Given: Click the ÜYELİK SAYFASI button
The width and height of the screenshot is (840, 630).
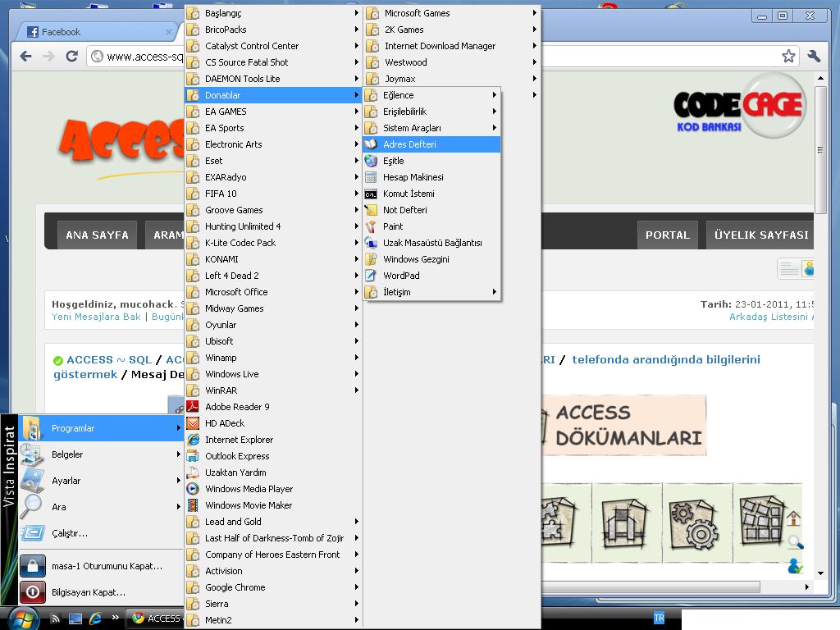Looking at the screenshot, I should click(760, 235).
